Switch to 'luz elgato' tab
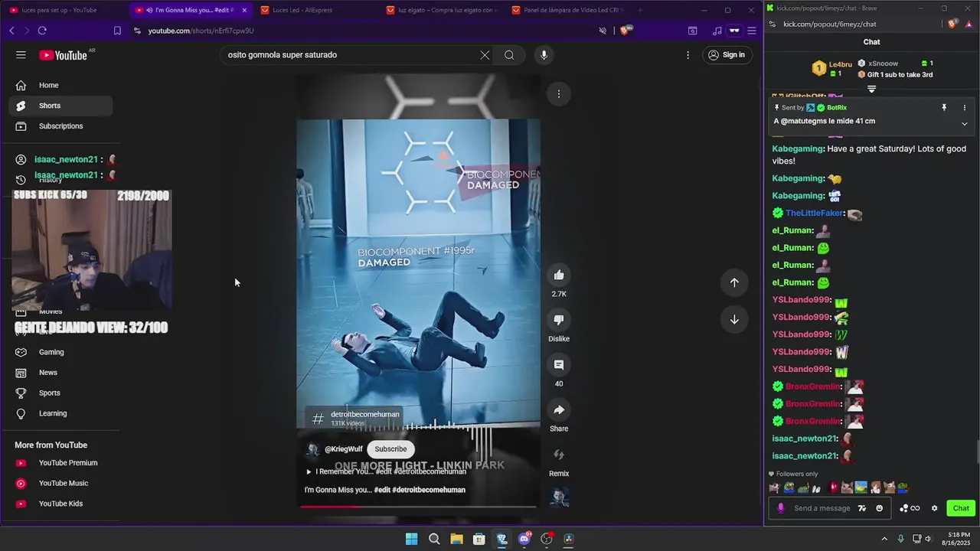Screen dimensions: 980x551 click(x=440, y=10)
